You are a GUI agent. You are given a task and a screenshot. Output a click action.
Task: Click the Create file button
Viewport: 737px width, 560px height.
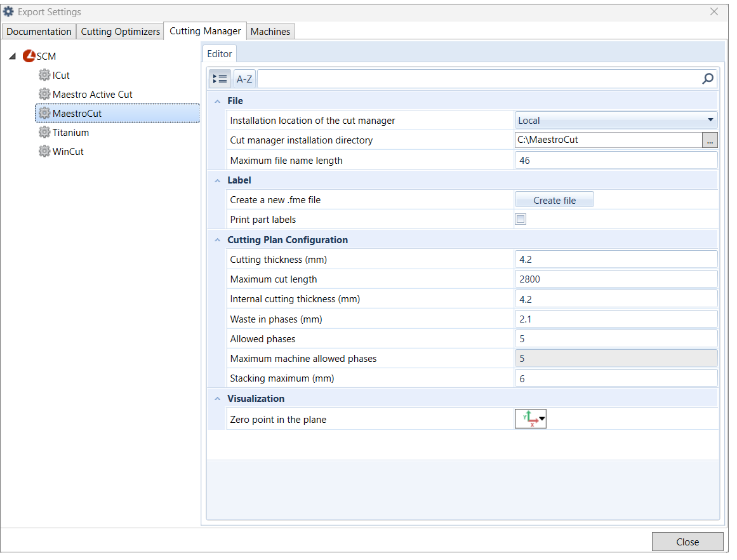pyautogui.click(x=554, y=200)
